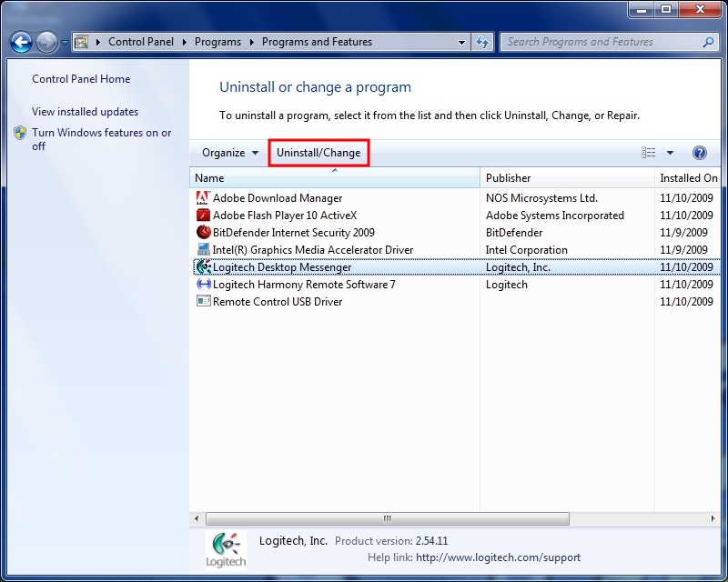Click the Logitech Harmony Remote Software icon
Viewport: 728px width, 582px height.
click(203, 285)
